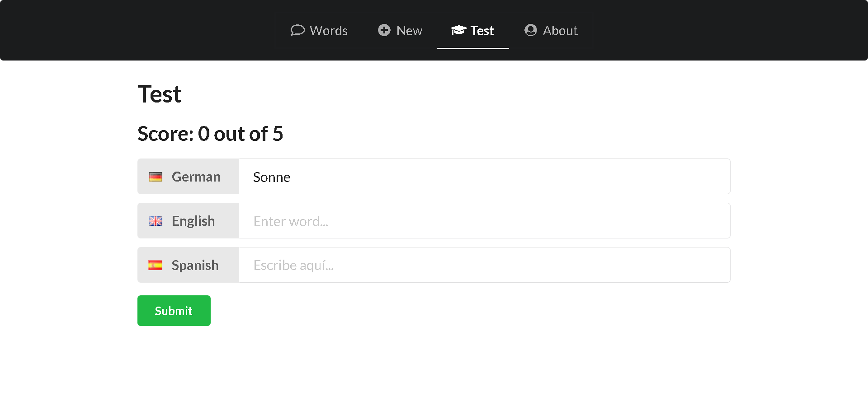Click the Test page heading
Viewport: 868px width, 415px height.
160,93
